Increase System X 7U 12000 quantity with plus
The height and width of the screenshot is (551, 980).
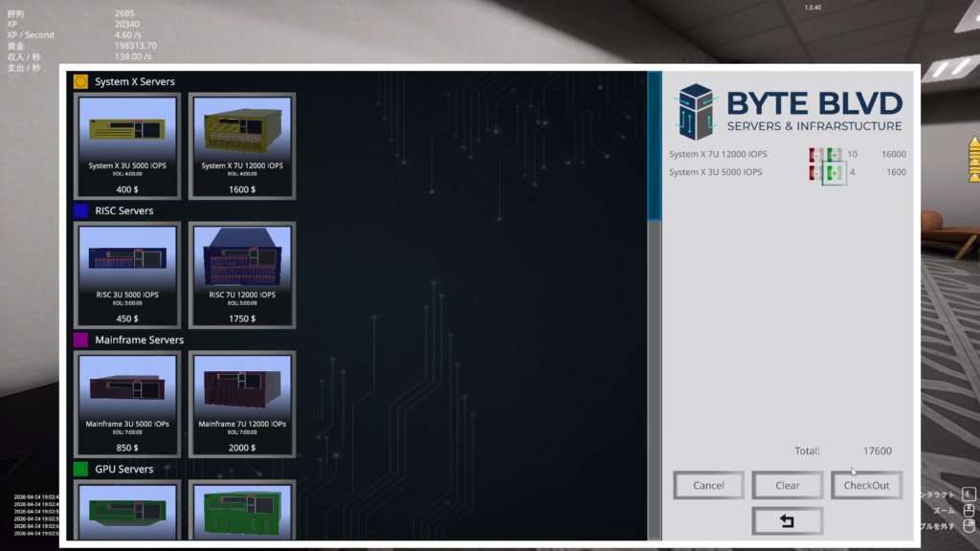pos(834,154)
